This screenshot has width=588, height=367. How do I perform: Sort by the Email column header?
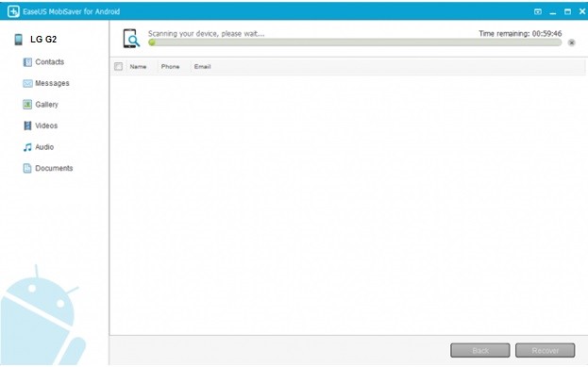click(x=203, y=66)
